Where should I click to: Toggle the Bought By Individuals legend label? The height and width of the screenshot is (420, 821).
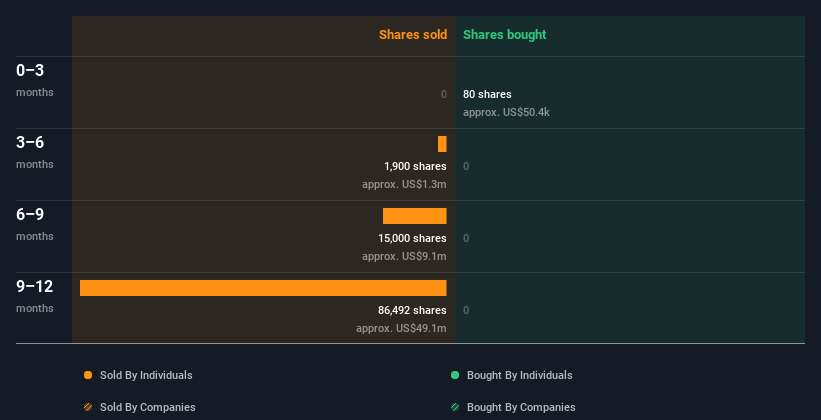[x=519, y=375]
